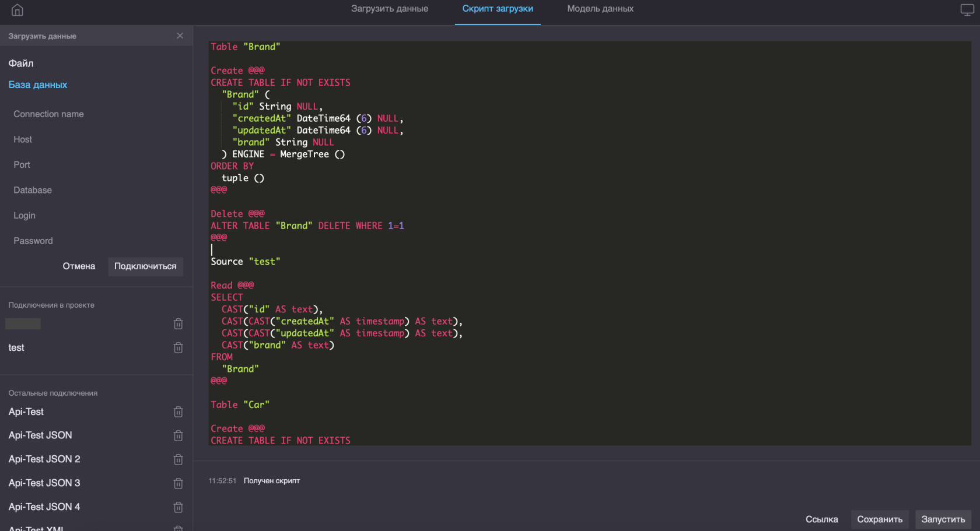The width and height of the screenshot is (980, 531).
Task: Switch to the Загрузить данные tab
Action: pyautogui.click(x=390, y=9)
